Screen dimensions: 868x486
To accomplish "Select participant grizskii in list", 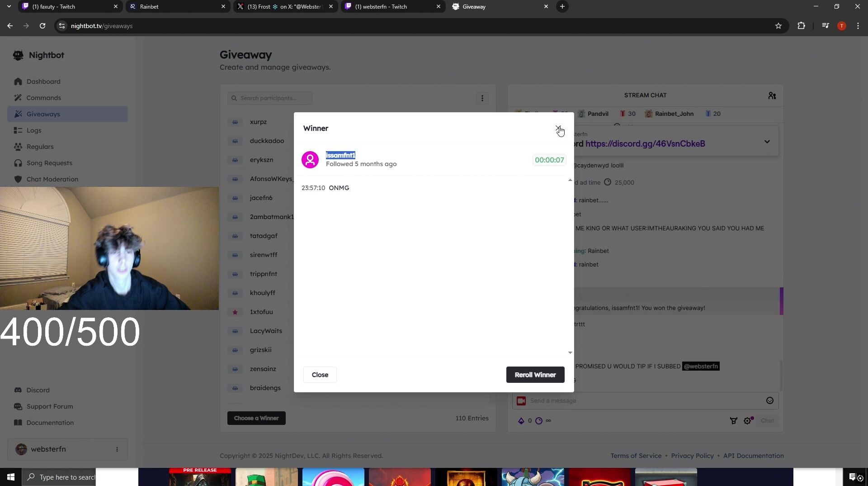I will point(260,350).
